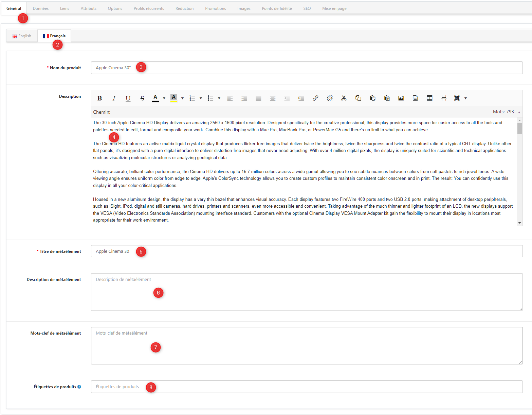The height and width of the screenshot is (415, 532).
Task: Cut selection with the scissors icon
Action: click(x=344, y=98)
